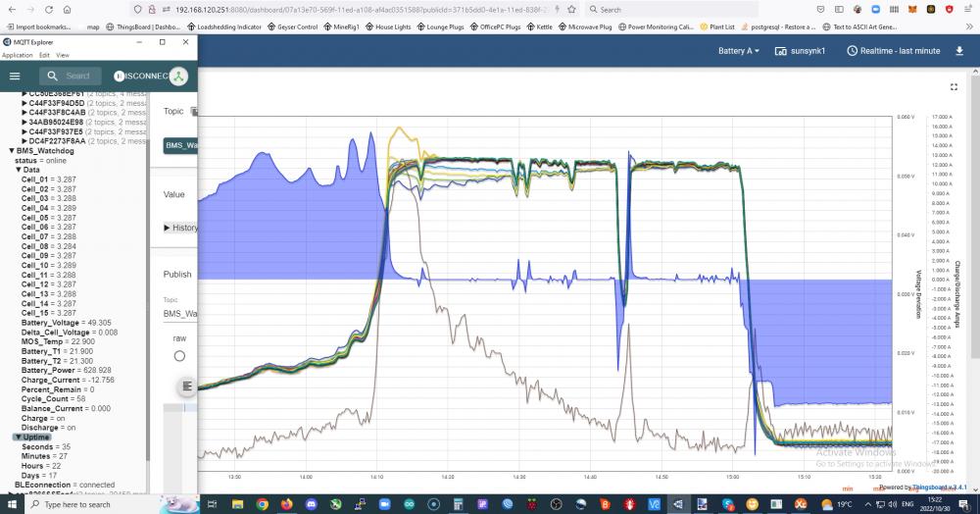This screenshot has width=980, height=514.
Task: Select MOS_Temp = 22.900 entry
Action: 58,342
